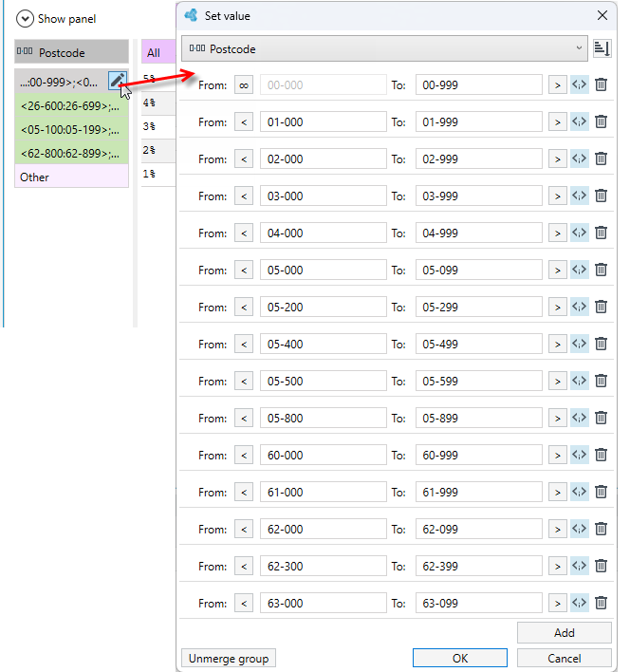Click the All column header
This screenshot has width=630, height=672.
point(158,52)
